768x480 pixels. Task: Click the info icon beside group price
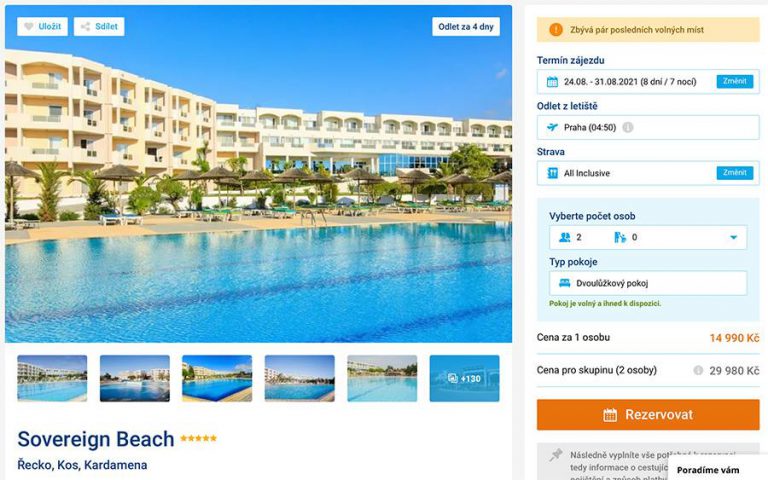[698, 370]
